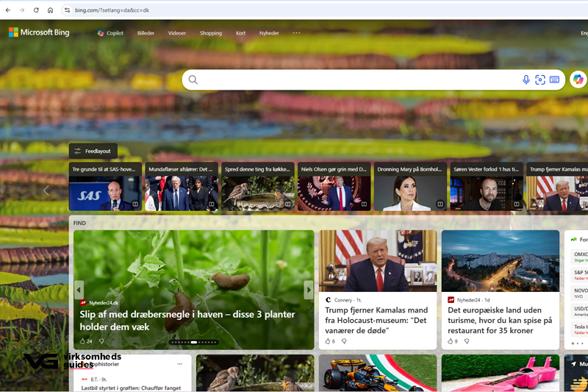Dislike the Nyheder24 turisme article
588x392 pixels.
[467, 341]
